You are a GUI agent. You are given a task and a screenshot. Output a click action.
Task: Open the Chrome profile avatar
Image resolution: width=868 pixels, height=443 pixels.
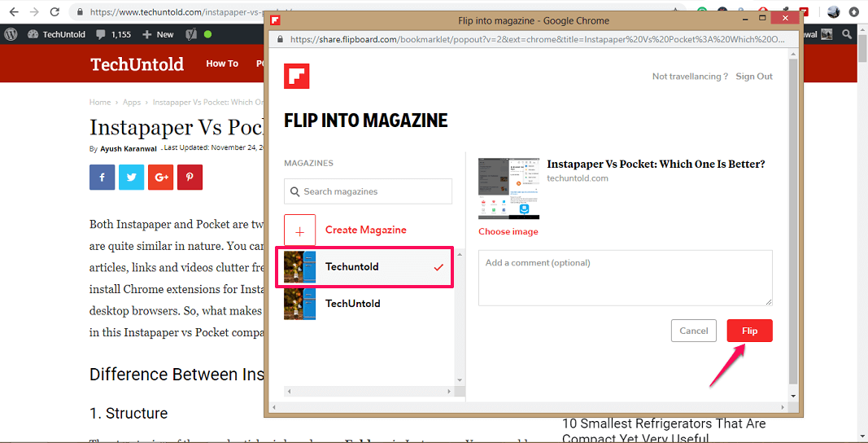pyautogui.click(x=834, y=11)
